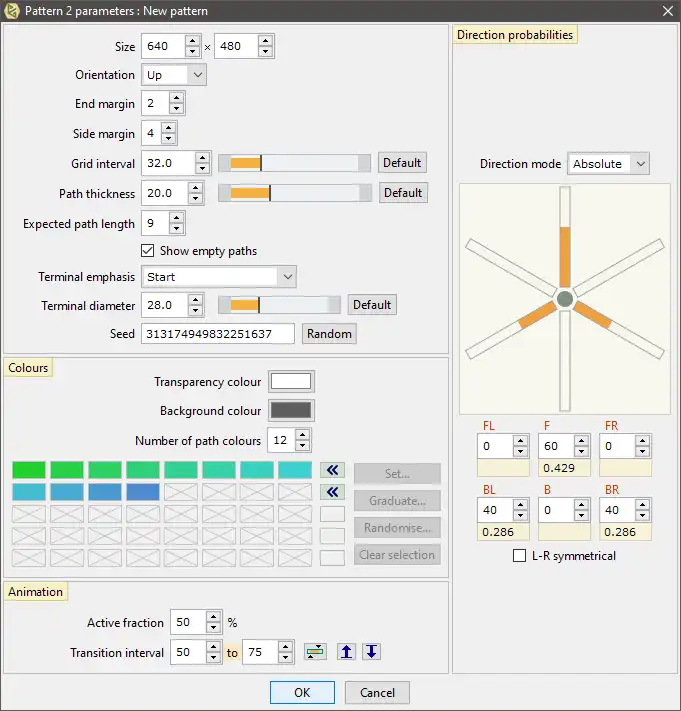The image size is (681, 711).
Task: Increase the End margin spinner value
Action: coord(177,98)
